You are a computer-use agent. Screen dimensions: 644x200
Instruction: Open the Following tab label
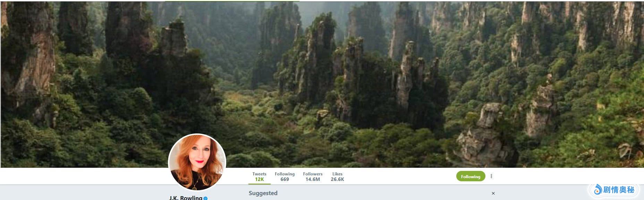tap(285, 174)
